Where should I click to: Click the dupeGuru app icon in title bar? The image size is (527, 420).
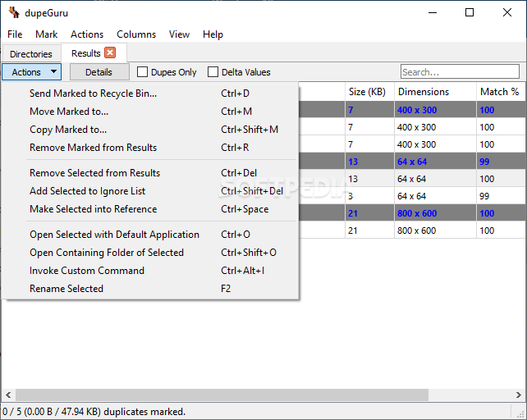pos(14,12)
